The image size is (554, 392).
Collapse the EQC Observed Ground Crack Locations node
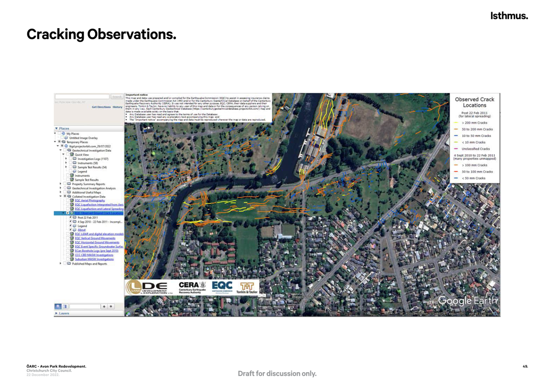click(x=63, y=213)
